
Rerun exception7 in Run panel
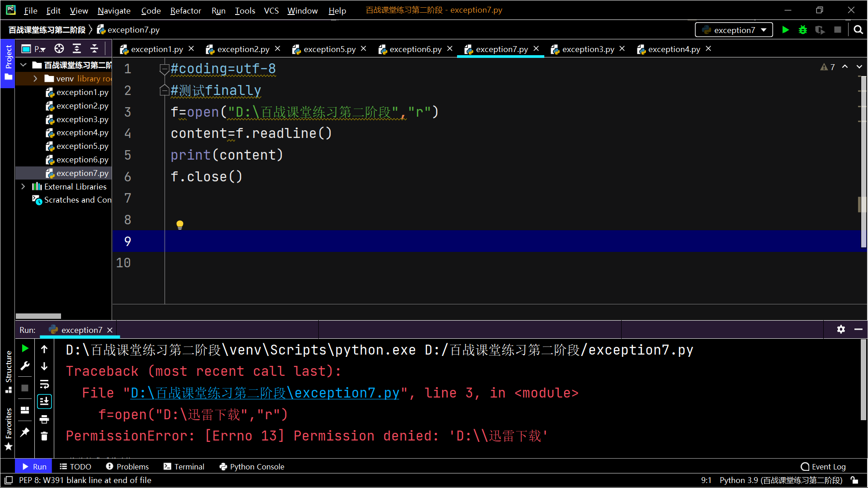tap(25, 348)
